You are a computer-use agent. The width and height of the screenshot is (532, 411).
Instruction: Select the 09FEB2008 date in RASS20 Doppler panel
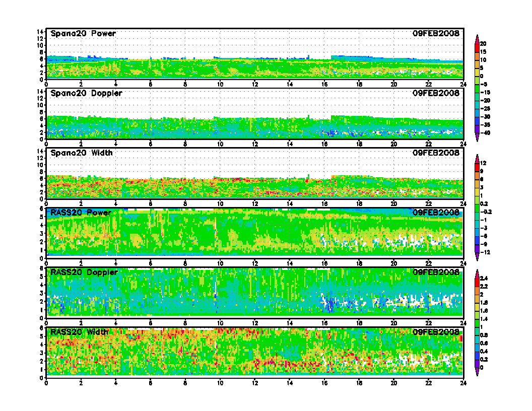(436, 272)
